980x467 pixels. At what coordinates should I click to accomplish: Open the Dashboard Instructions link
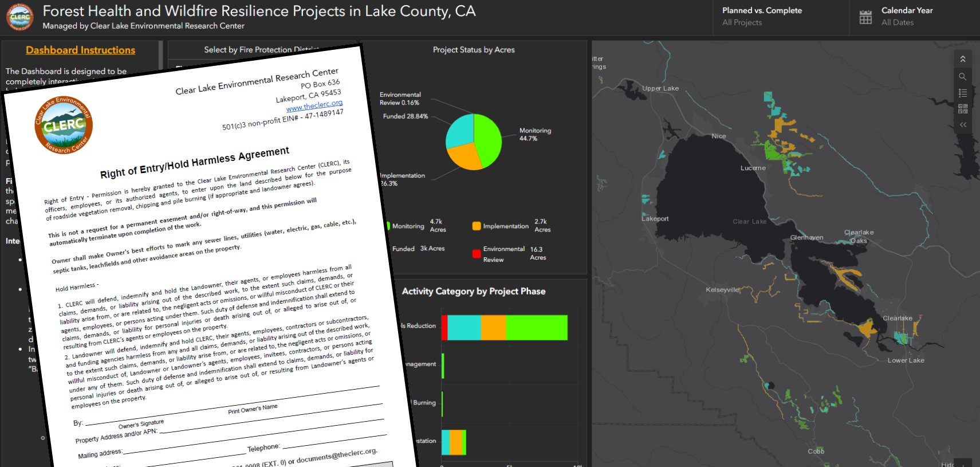[x=80, y=50]
